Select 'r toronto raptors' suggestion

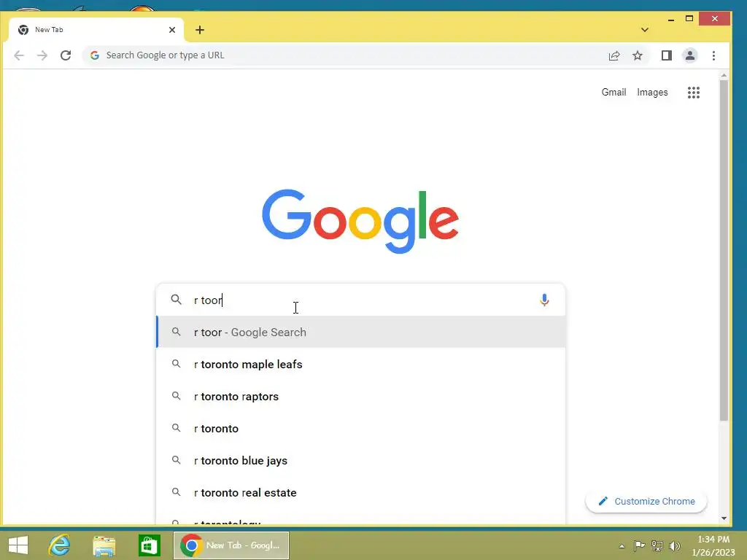tap(361, 396)
